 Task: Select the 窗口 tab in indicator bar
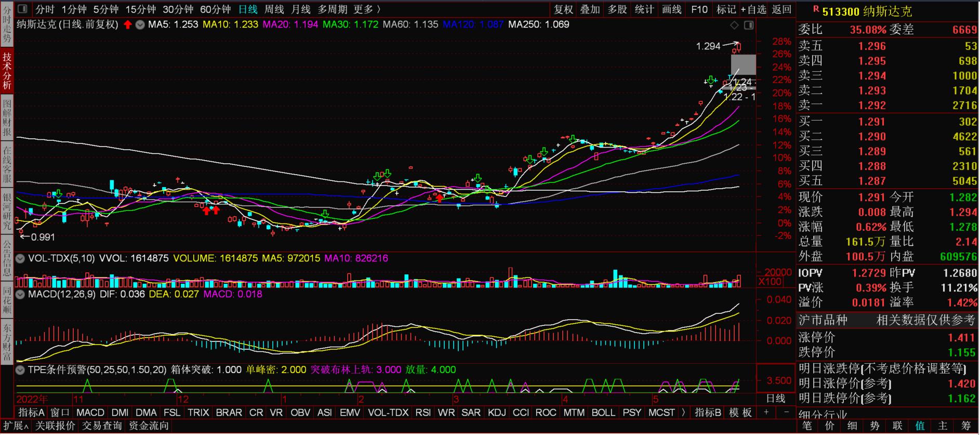click(x=60, y=413)
